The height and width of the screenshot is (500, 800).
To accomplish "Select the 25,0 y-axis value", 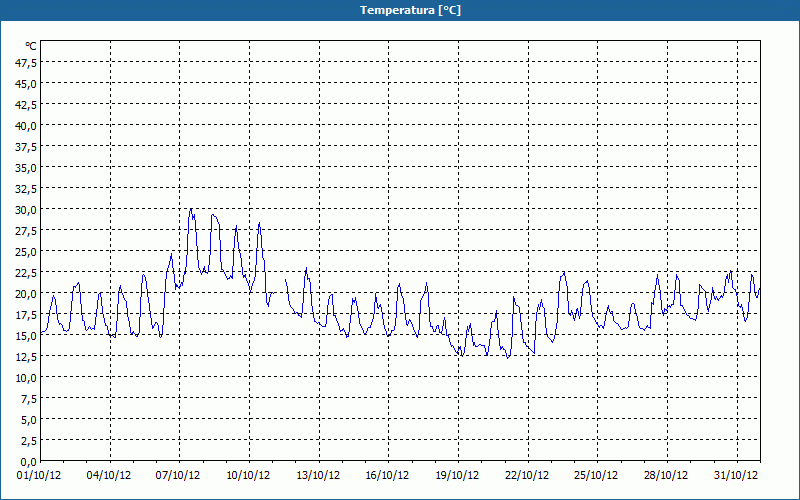I will (27, 252).
